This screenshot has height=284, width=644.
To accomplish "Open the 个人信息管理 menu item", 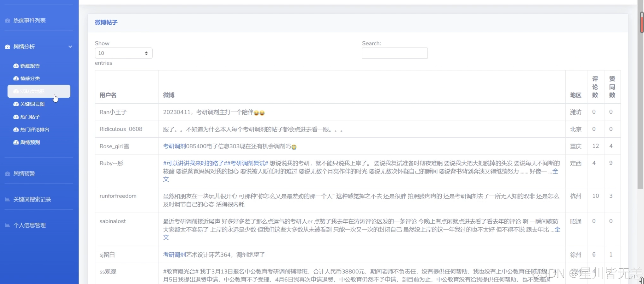I will coord(29,225).
